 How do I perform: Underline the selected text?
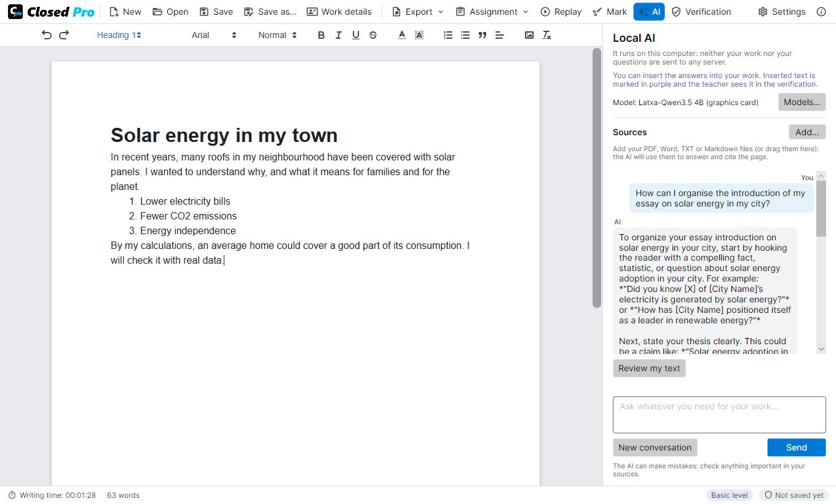pyautogui.click(x=355, y=35)
